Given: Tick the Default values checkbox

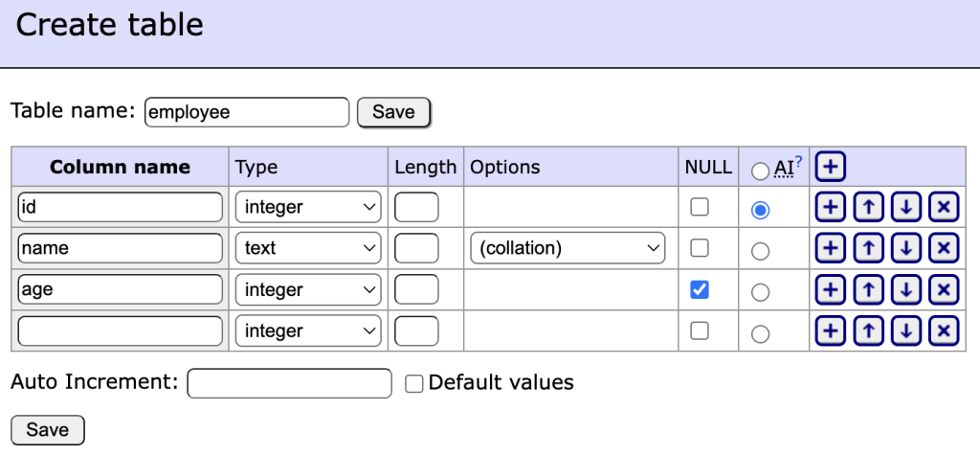Looking at the screenshot, I should pyautogui.click(x=414, y=383).
